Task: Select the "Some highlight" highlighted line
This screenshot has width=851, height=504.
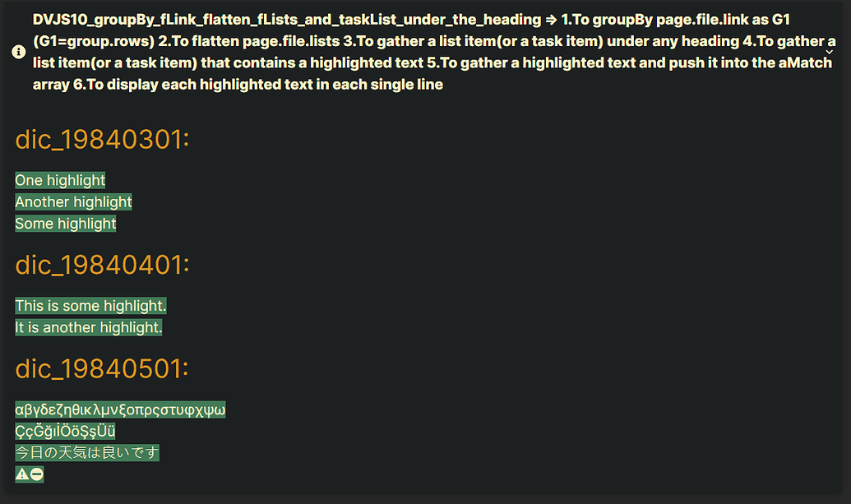Action: [x=66, y=224]
